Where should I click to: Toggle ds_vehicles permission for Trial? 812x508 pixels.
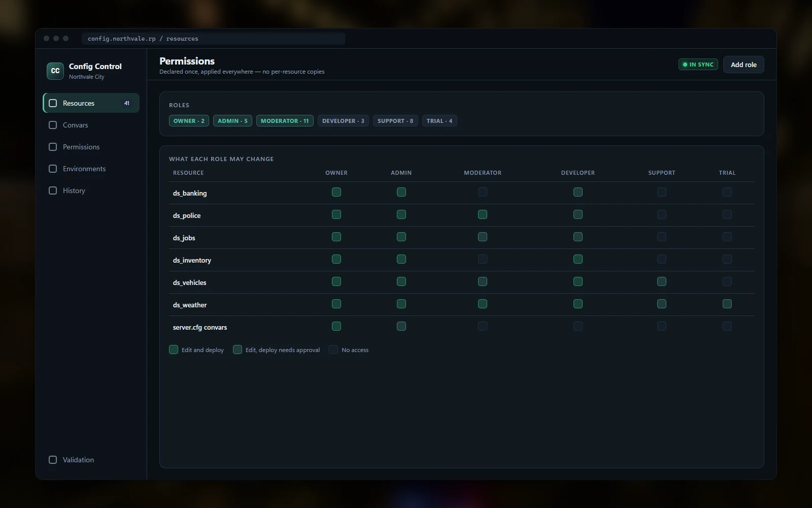(x=727, y=281)
